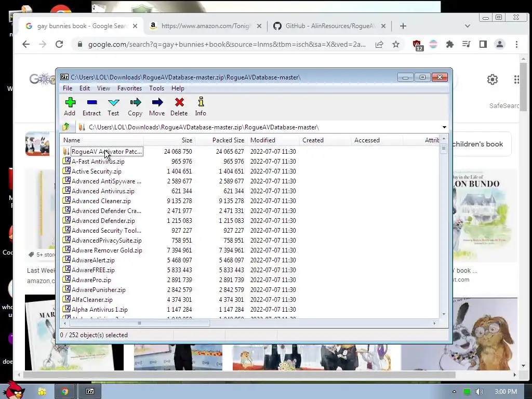
Task: Open the Help menu in 7-Zip
Action: (x=178, y=88)
